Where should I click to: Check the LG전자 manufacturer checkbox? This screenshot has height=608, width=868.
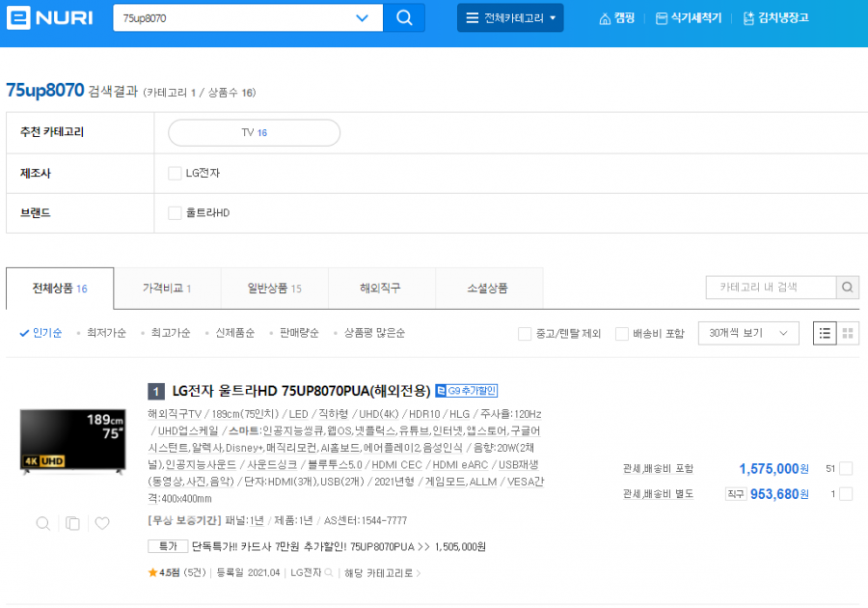(x=175, y=174)
